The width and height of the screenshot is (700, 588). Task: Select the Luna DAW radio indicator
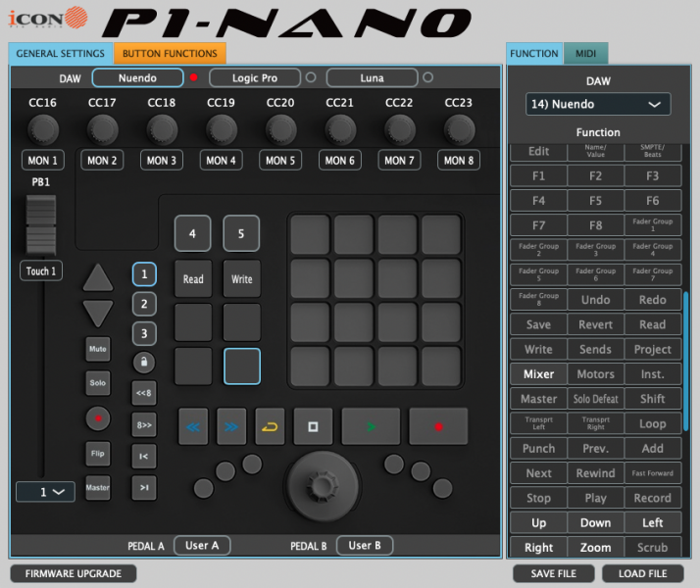(427, 77)
